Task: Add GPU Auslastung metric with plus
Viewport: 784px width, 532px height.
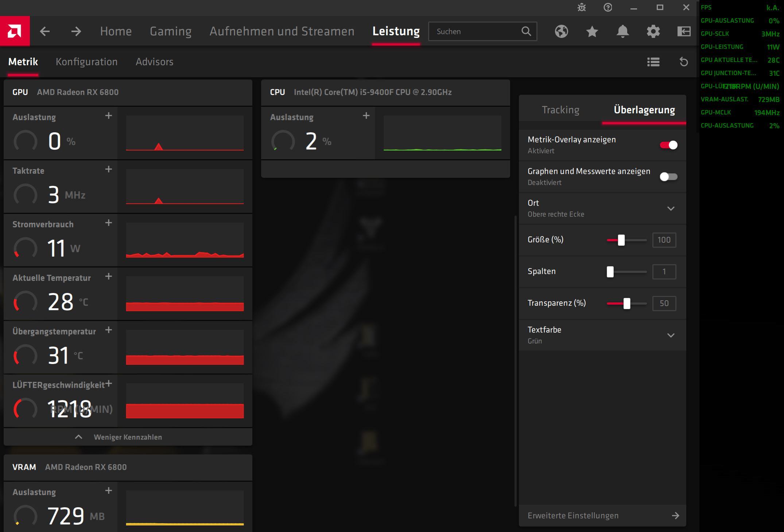Action: [109, 116]
